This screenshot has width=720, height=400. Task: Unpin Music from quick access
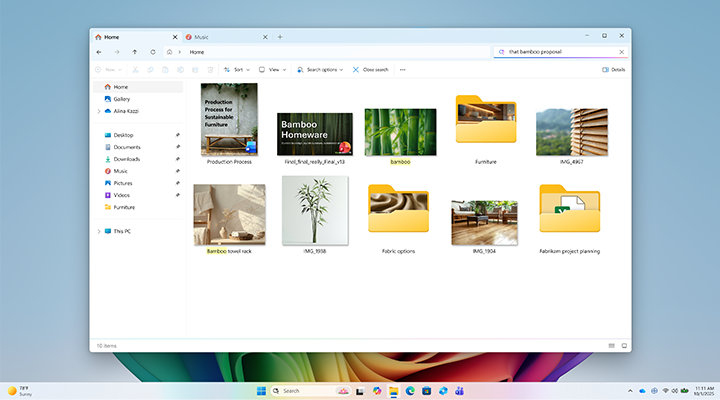tap(178, 171)
